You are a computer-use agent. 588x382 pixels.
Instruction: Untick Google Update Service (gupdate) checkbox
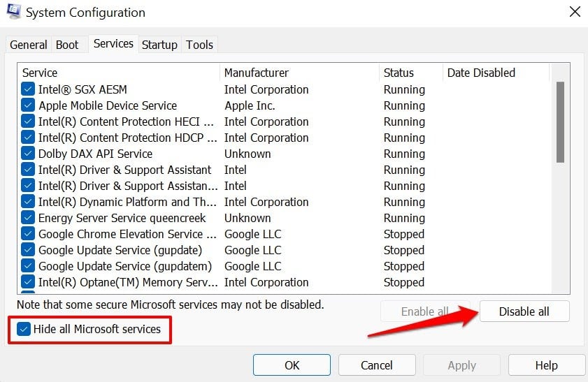(x=28, y=250)
